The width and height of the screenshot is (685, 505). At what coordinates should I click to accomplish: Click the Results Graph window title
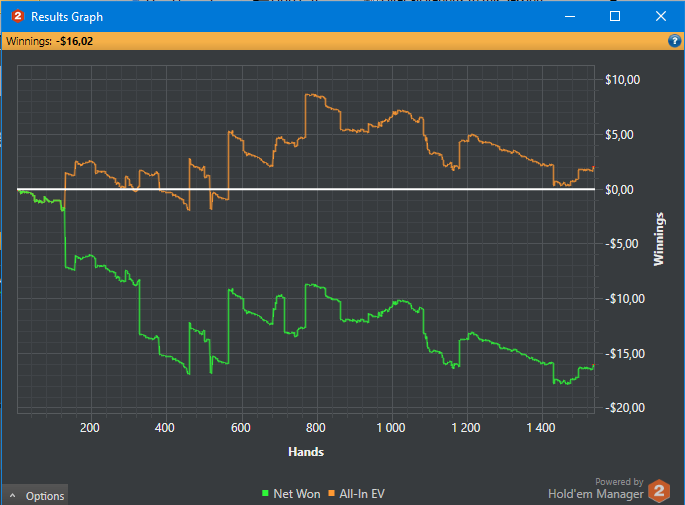coord(67,17)
